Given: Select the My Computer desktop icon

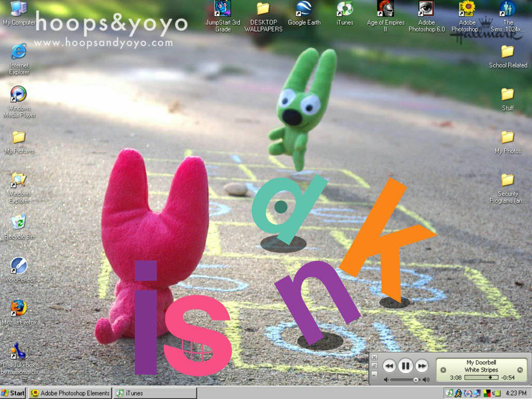Looking at the screenshot, I should (19, 13).
